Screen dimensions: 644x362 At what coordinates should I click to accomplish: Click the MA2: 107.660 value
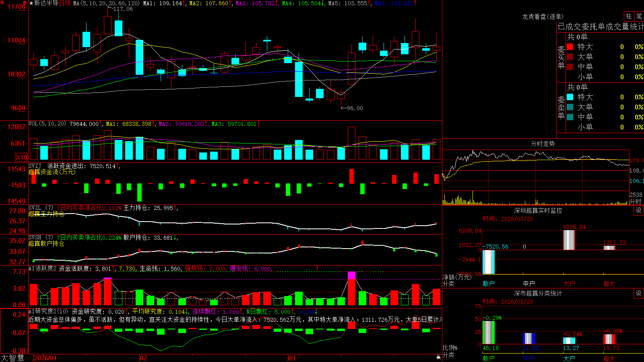pos(208,3)
